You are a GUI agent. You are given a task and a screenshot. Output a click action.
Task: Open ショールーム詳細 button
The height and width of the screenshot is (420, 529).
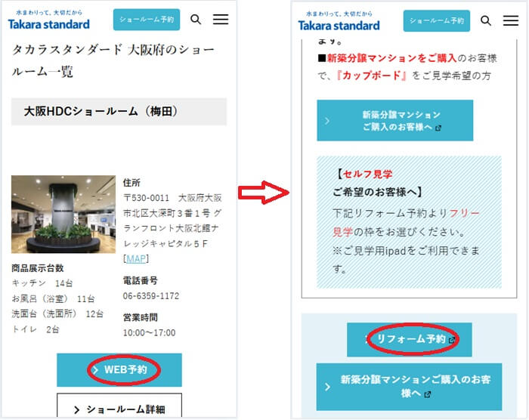pyautogui.click(x=119, y=406)
